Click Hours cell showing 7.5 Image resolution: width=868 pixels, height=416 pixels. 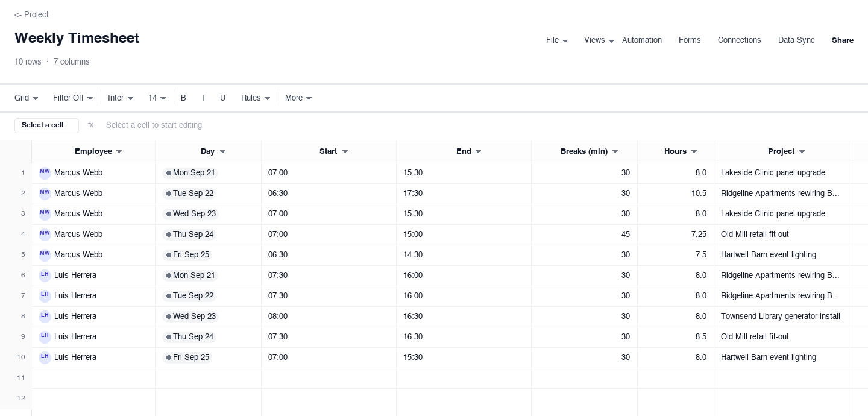(x=676, y=255)
